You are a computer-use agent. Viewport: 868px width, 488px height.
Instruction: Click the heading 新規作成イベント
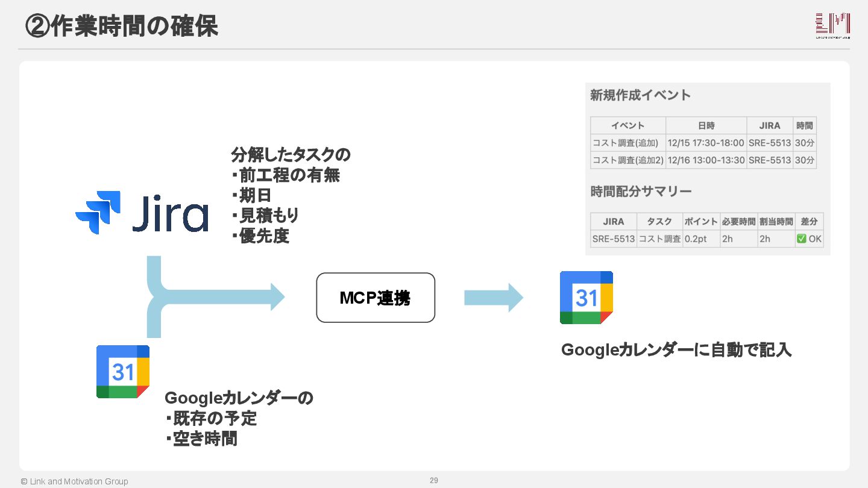[640, 95]
